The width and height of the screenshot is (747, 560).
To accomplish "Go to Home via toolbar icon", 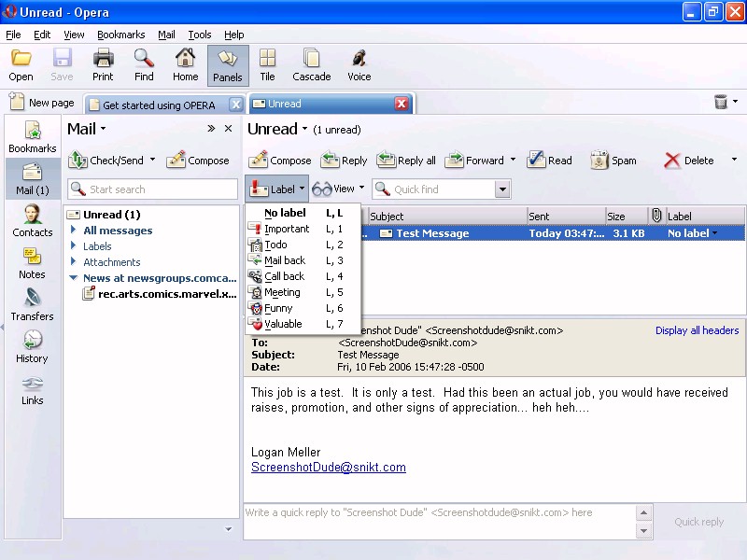I will tap(185, 65).
